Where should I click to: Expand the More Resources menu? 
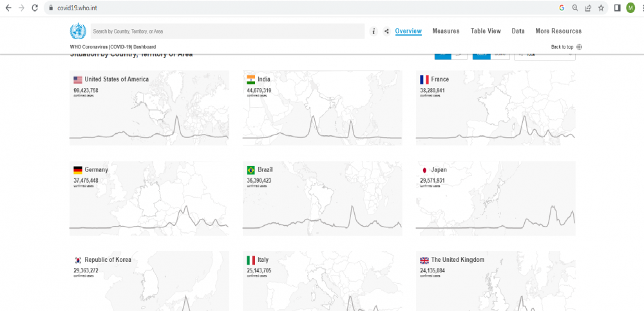558,31
